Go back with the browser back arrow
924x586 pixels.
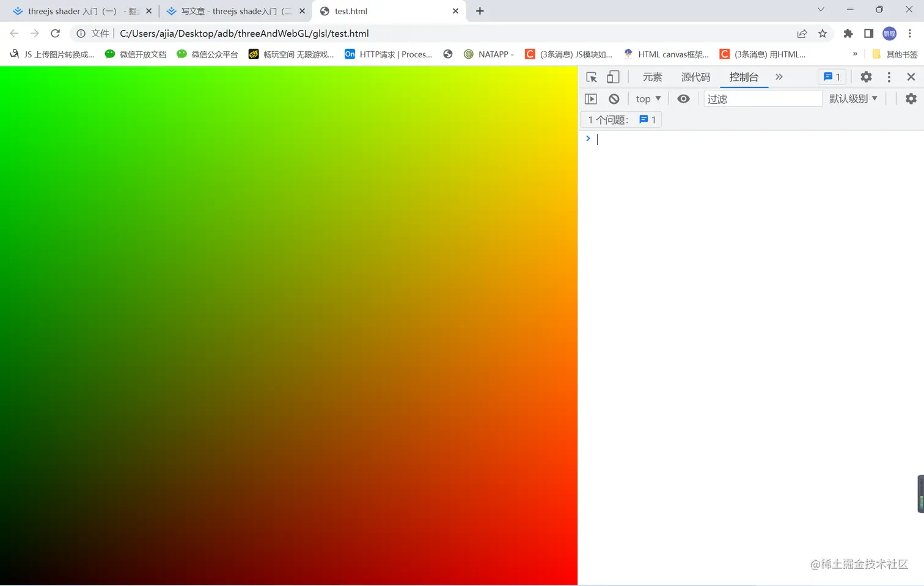click(14, 34)
